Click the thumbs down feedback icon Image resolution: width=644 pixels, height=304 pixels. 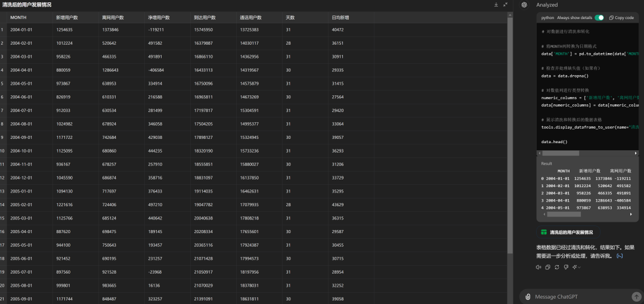pyautogui.click(x=565, y=267)
